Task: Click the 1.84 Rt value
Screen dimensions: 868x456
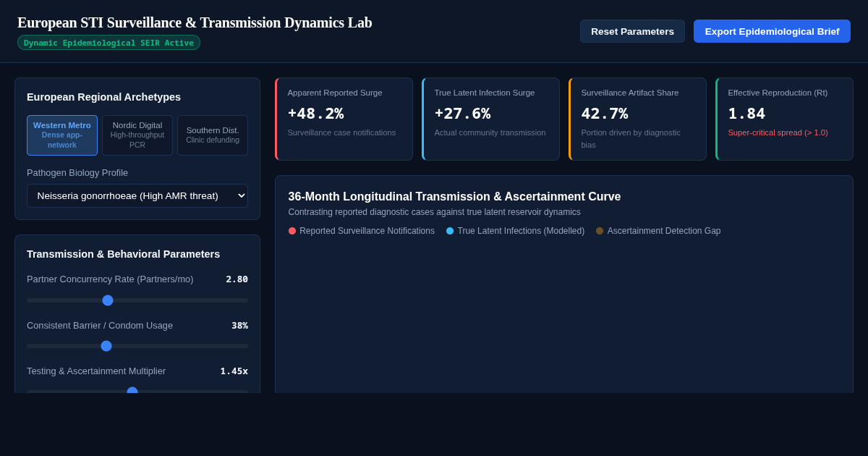Action: (x=746, y=114)
